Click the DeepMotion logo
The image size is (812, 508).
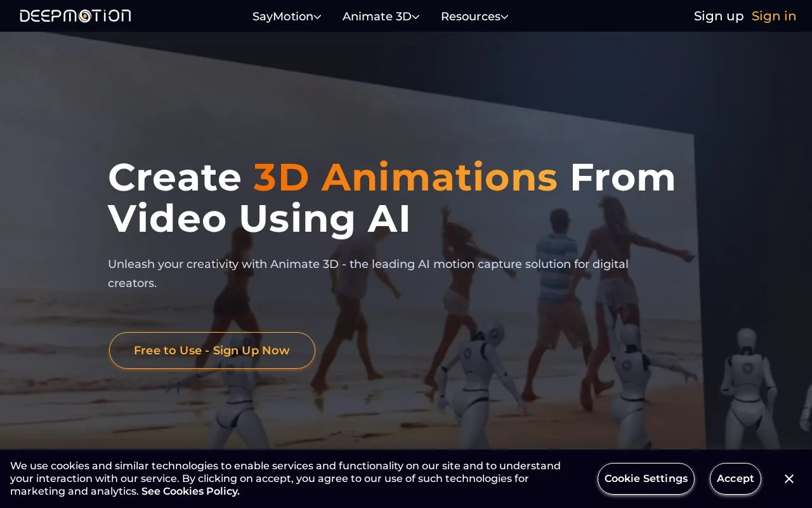75,16
